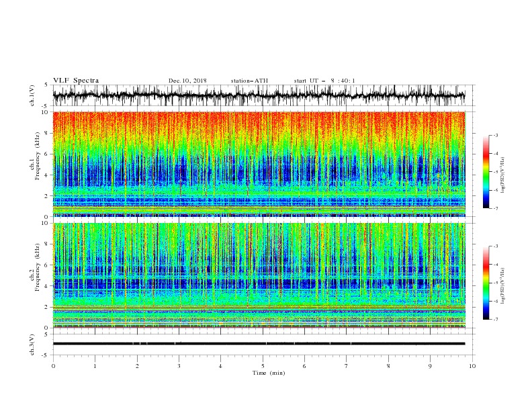This screenshot has width=532, height=411.
Task: Click the time-axis tick label "3" at the bottom
Action: [179, 366]
